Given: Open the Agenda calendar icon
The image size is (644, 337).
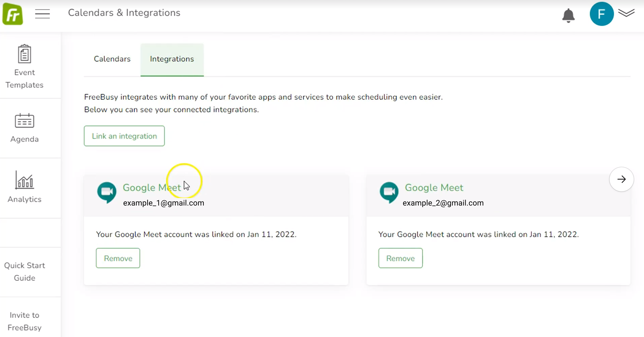Looking at the screenshot, I should tap(25, 121).
